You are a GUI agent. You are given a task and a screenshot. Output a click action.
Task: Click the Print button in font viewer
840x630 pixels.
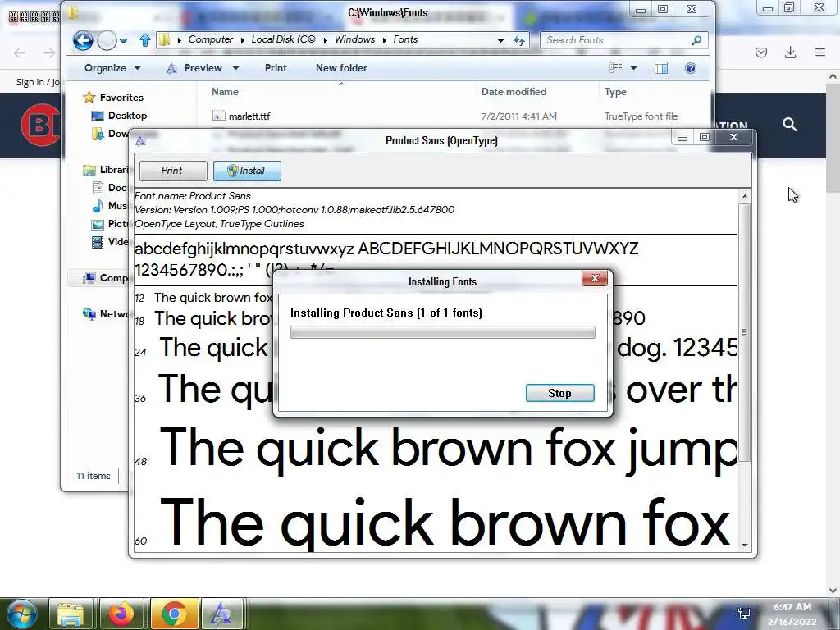coord(172,171)
